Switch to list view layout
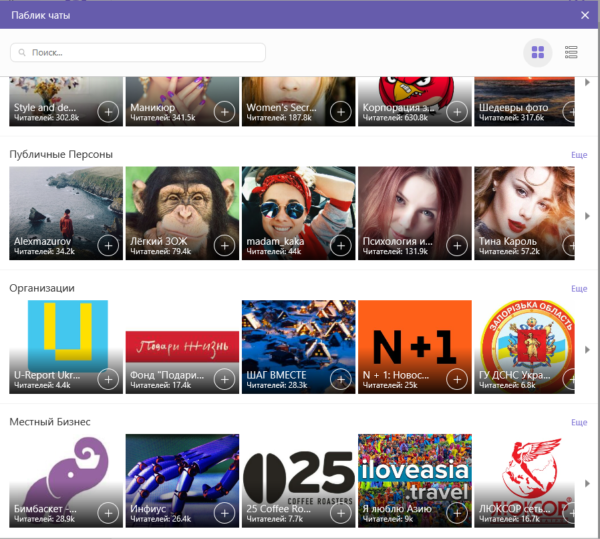This screenshot has height=539, width=600. [571, 52]
